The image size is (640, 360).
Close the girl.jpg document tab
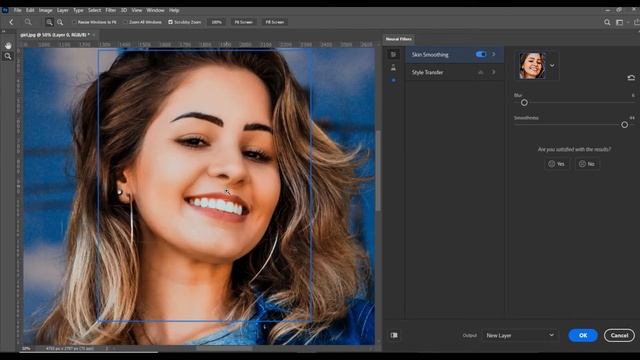94,35
